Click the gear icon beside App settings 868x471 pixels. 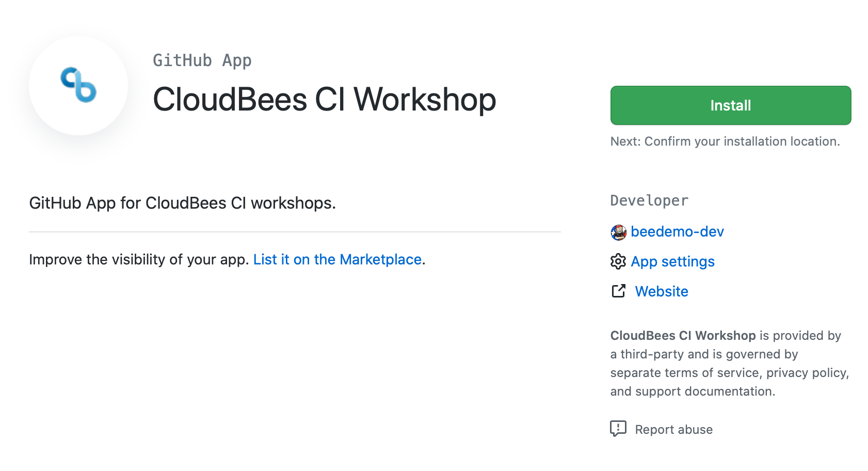click(x=618, y=262)
